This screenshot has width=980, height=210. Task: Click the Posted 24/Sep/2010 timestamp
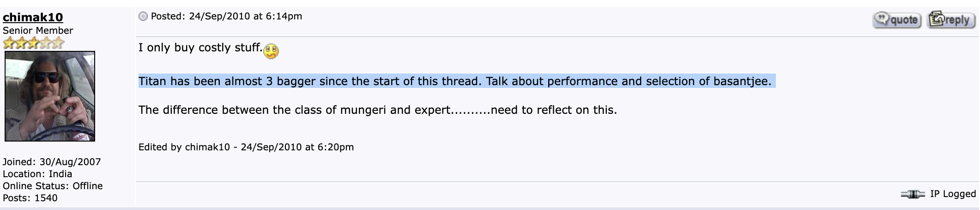click(x=226, y=16)
